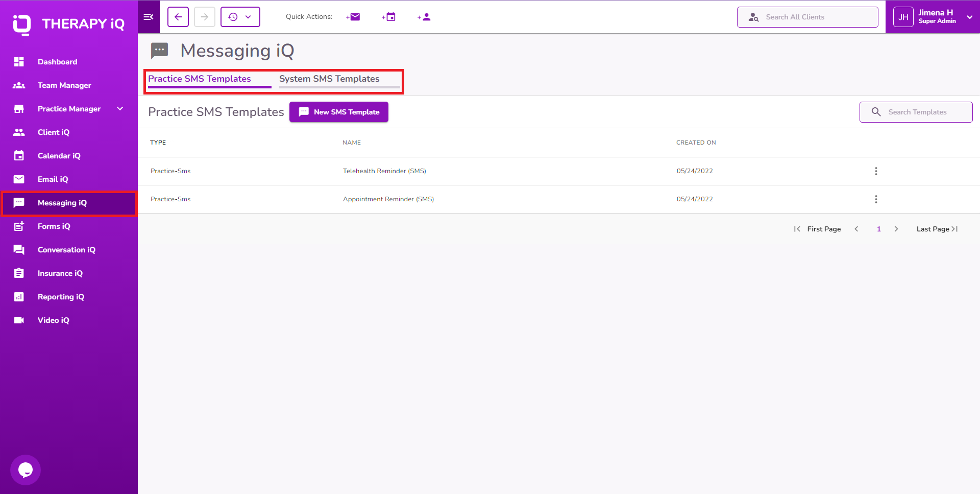The width and height of the screenshot is (980, 494).
Task: Open Reporting iQ from the sidebar
Action: click(x=61, y=296)
